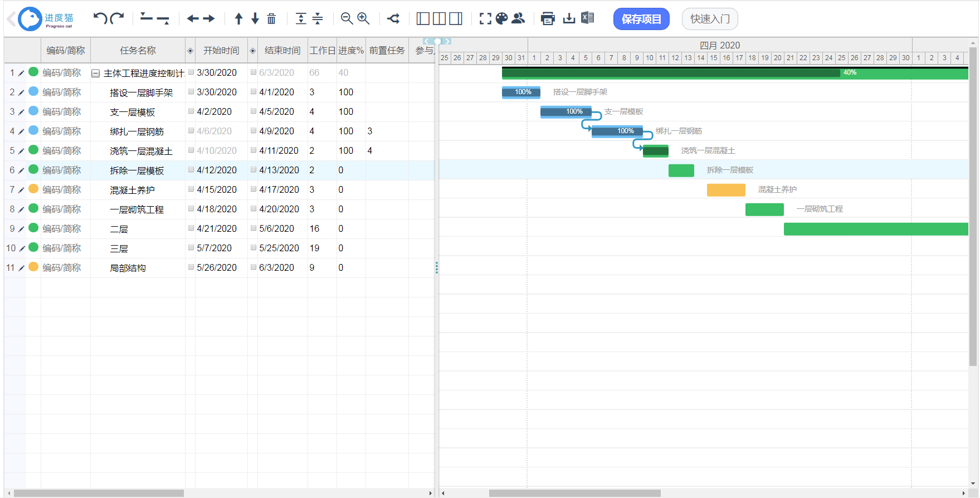Click the right chevron on the pane splitter

[448, 41]
